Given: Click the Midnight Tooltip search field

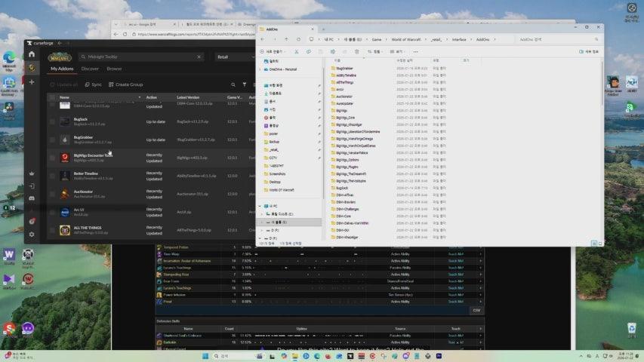Looking at the screenshot, I should pos(140,57).
